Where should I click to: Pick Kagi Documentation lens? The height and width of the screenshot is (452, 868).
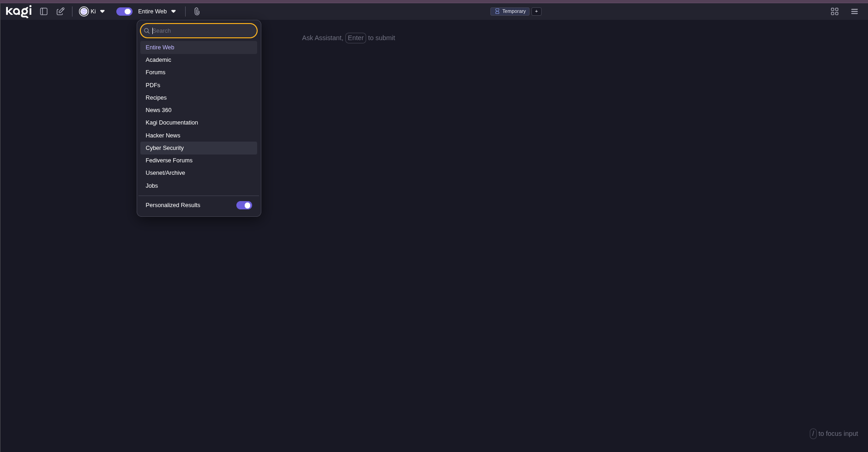pyautogui.click(x=172, y=123)
